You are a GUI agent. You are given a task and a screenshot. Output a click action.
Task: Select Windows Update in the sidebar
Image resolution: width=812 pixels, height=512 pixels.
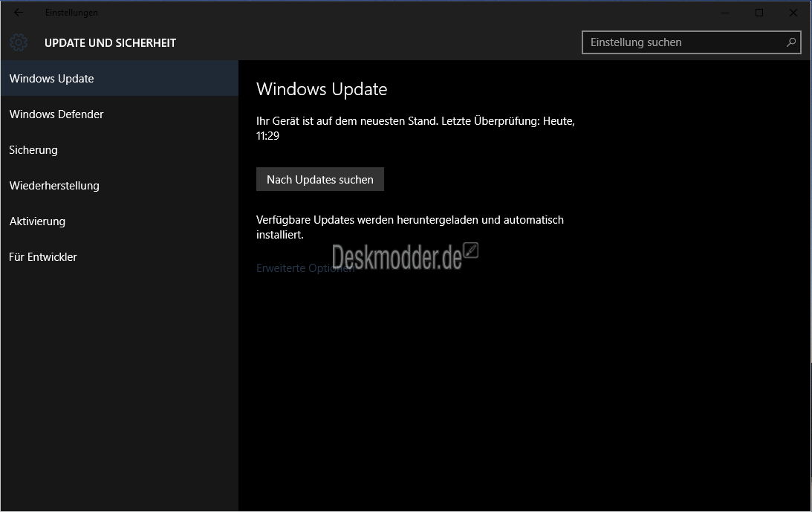(120, 78)
